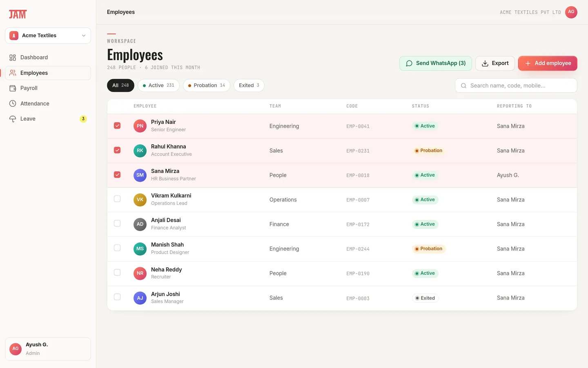The image size is (588, 368).
Task: Click the Attendance clock icon
Action: (13, 104)
